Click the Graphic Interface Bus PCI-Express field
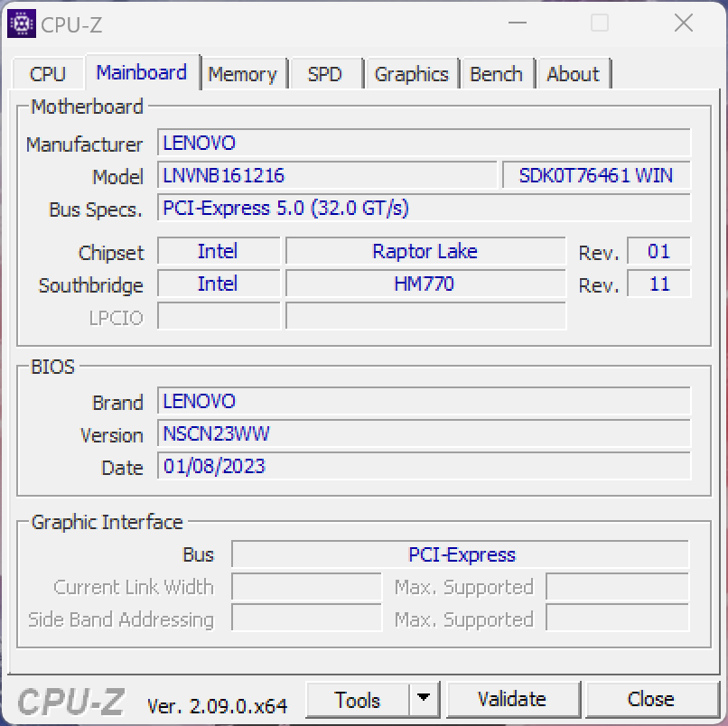This screenshot has width=728, height=726. [x=460, y=554]
